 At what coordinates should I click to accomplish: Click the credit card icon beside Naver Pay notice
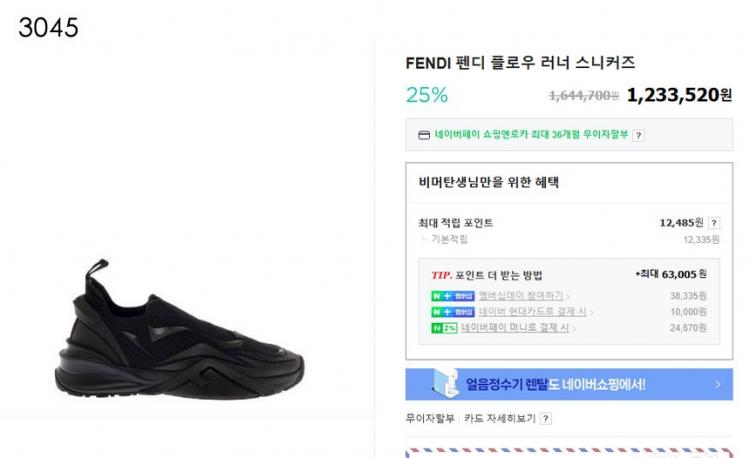point(424,135)
